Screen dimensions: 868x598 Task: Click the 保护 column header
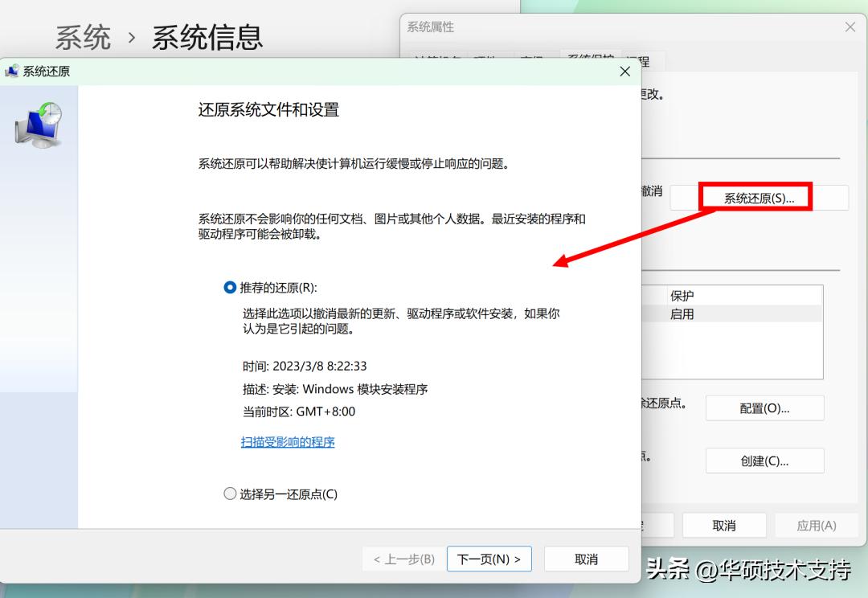[682, 295]
